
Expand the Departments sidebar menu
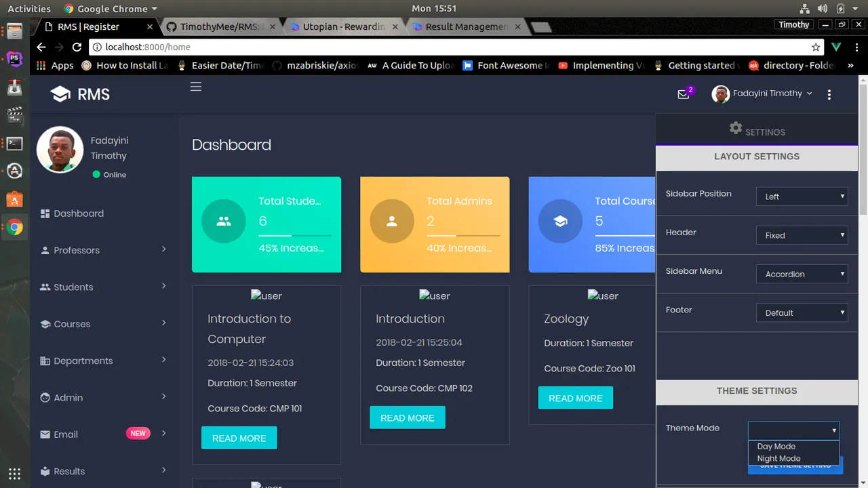pyautogui.click(x=164, y=360)
